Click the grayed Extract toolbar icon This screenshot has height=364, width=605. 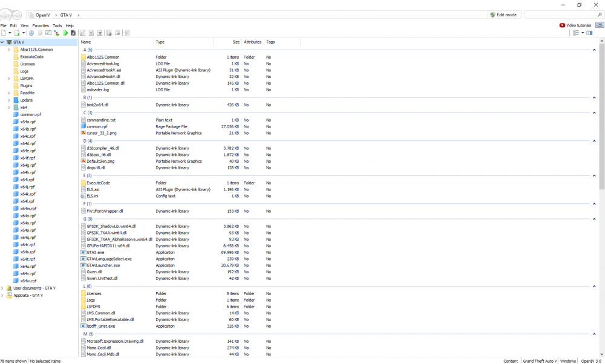click(82, 33)
